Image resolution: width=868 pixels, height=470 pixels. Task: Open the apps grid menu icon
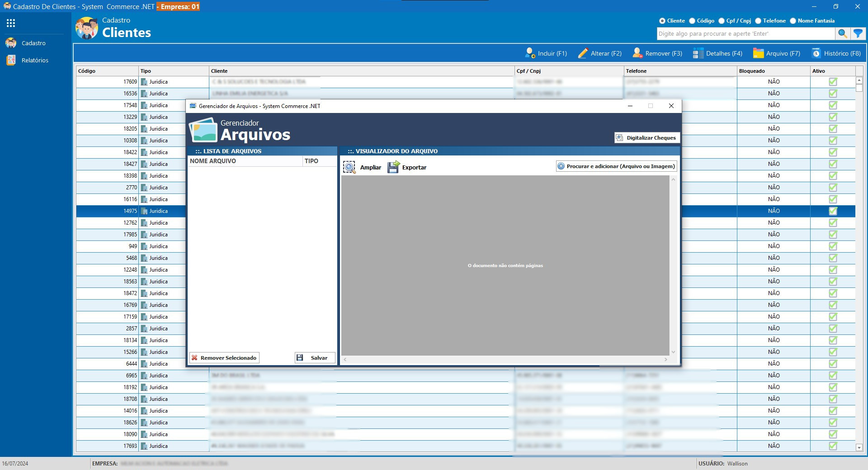[11, 23]
